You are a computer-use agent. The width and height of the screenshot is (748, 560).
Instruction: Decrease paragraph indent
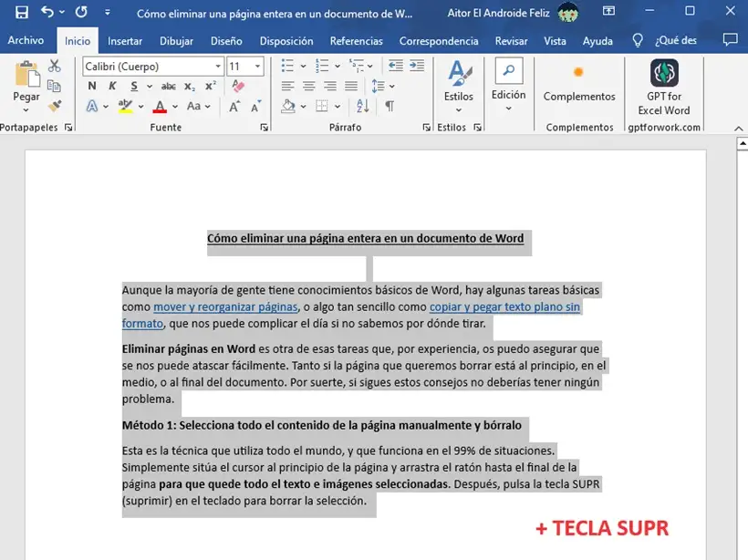tap(396, 66)
